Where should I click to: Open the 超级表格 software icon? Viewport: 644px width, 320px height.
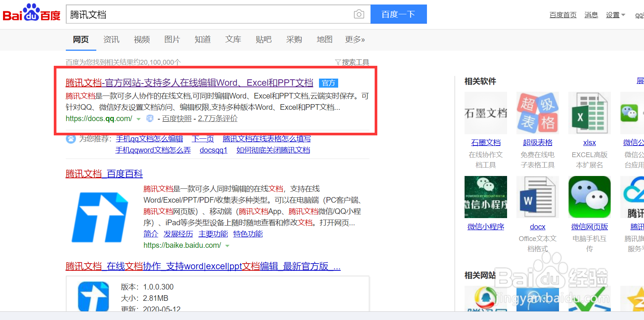click(538, 113)
